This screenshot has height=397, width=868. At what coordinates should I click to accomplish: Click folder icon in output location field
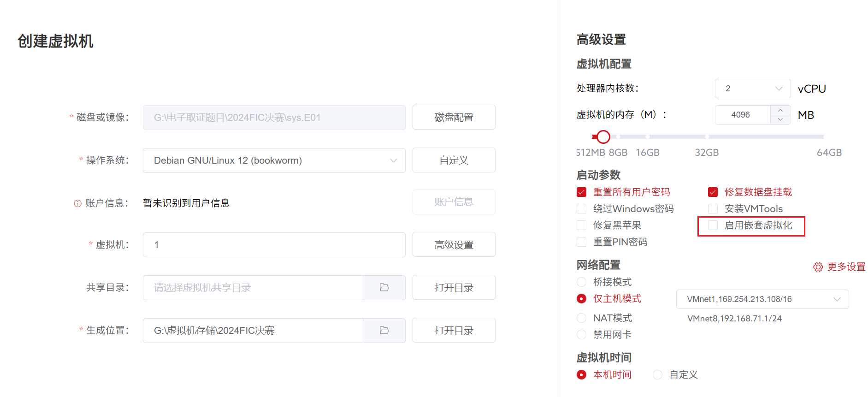[384, 331]
